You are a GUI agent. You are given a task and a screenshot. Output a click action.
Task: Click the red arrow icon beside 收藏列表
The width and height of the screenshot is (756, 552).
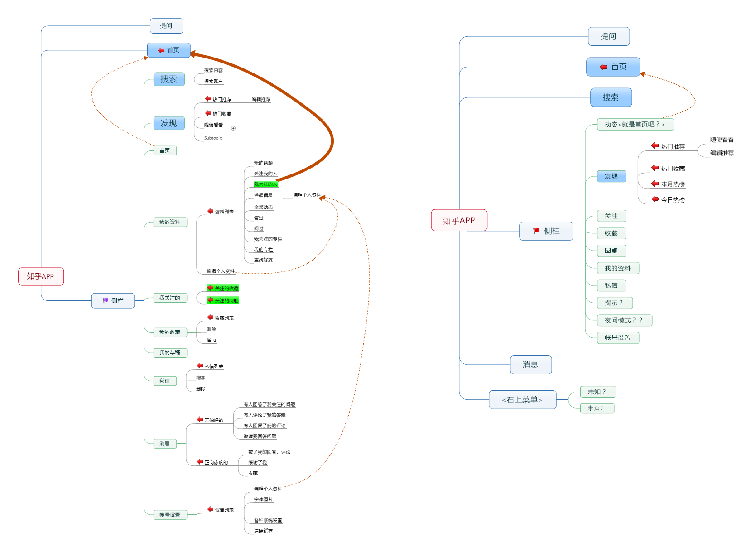[x=210, y=317]
